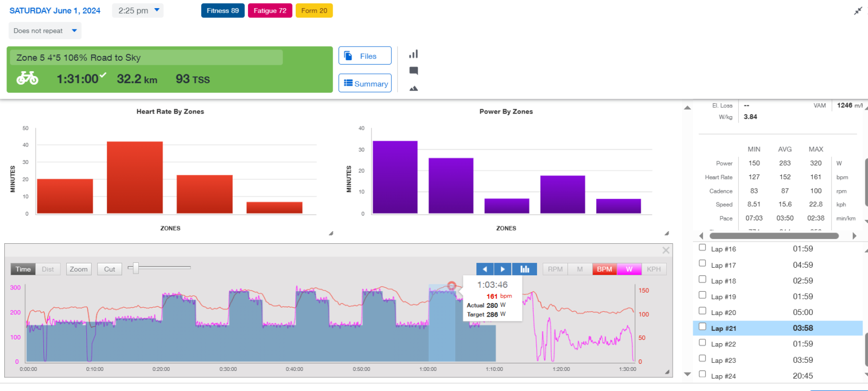Open the elevation mountain icon

click(x=413, y=88)
